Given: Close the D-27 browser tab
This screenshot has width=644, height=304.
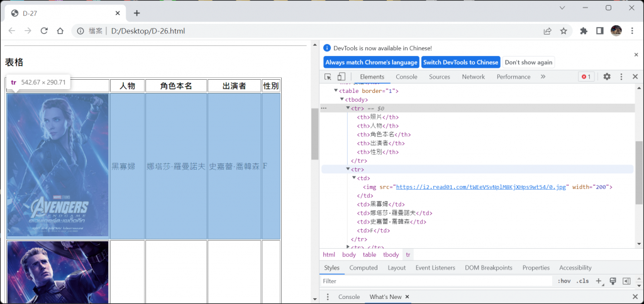Looking at the screenshot, I should (x=118, y=13).
